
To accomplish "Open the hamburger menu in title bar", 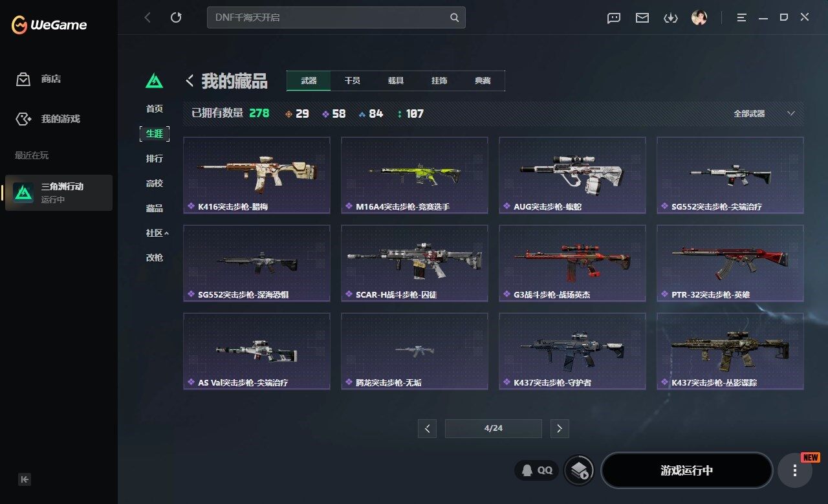I will pyautogui.click(x=742, y=17).
